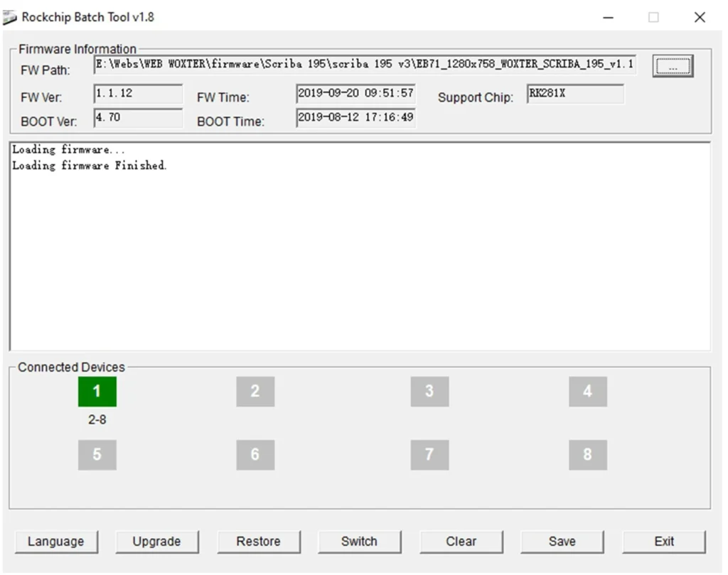Select connected device slot 1

pos(97,391)
